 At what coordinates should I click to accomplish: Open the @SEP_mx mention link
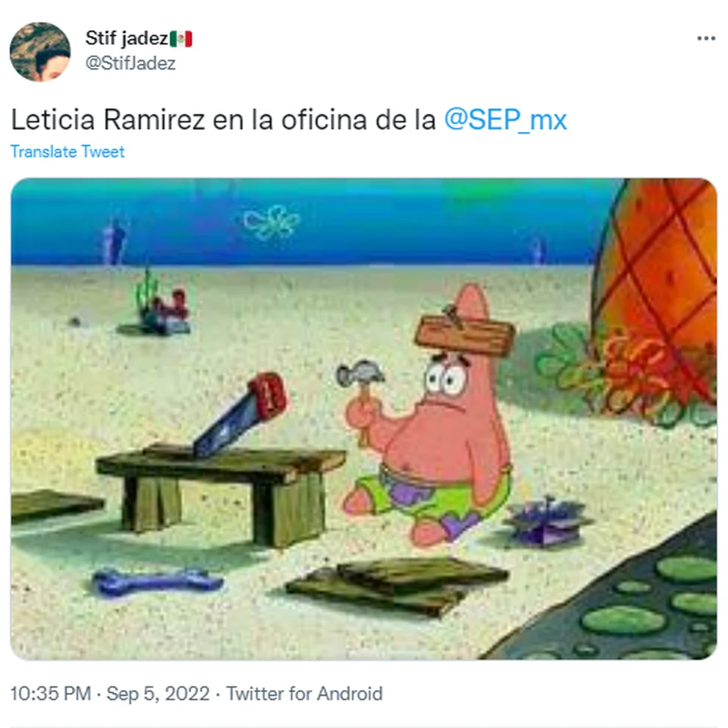505,120
